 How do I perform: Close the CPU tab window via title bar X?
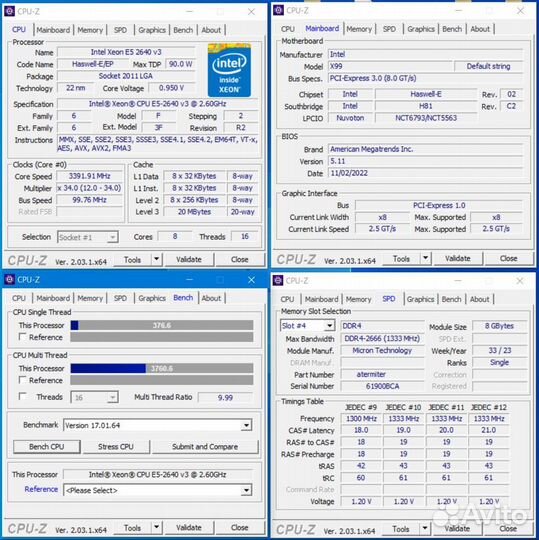tap(251, 12)
